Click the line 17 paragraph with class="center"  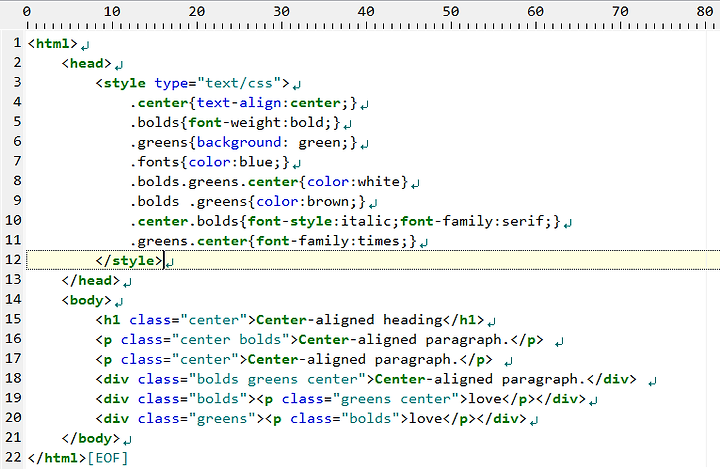(294, 360)
